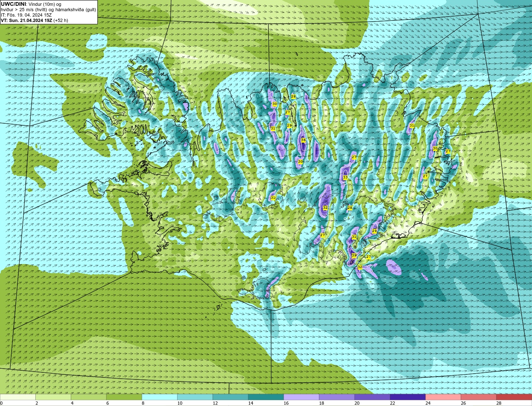Click the 12–14 m/s teal legend swatch

[x=230, y=397]
